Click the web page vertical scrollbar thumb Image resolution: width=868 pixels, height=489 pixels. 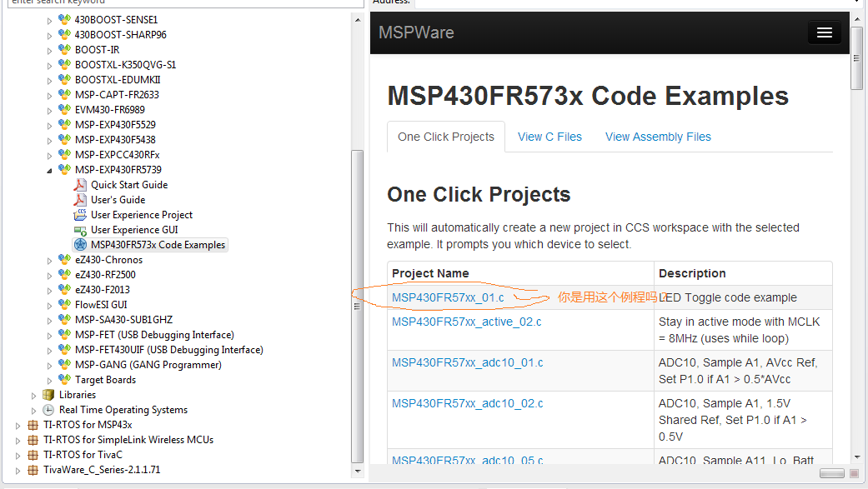[x=857, y=57]
